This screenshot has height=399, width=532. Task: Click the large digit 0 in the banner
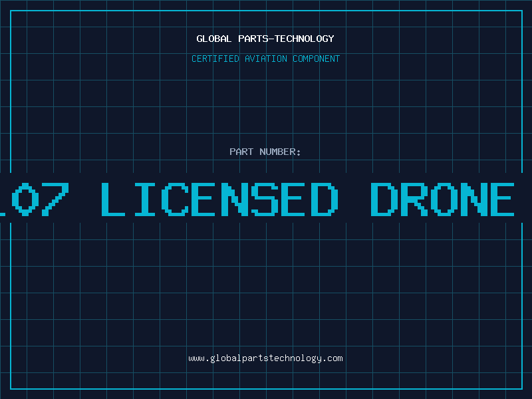coord(25,199)
